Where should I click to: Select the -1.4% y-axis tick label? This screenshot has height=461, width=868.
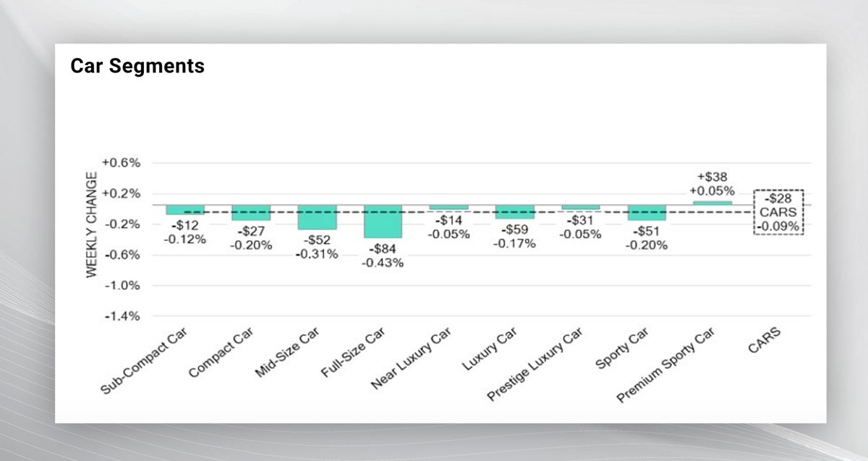coord(122,316)
